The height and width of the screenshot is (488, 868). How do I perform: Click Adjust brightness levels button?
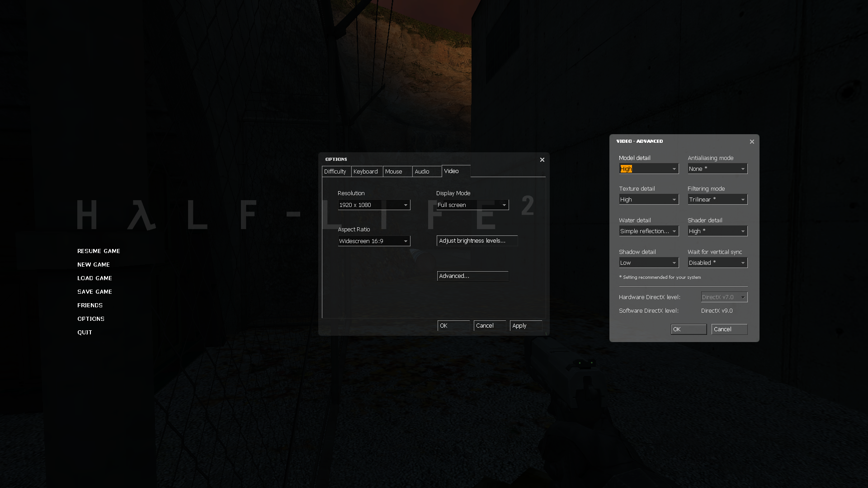[476, 241]
